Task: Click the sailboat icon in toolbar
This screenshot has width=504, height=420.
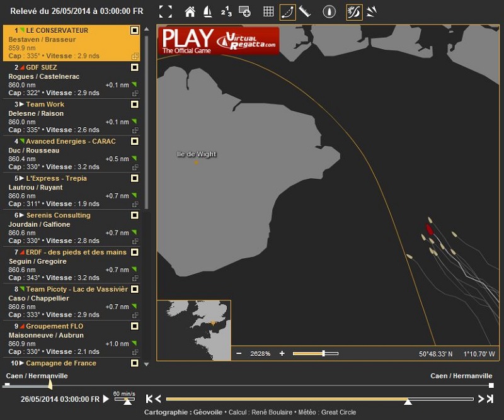Action: pyautogui.click(x=208, y=12)
